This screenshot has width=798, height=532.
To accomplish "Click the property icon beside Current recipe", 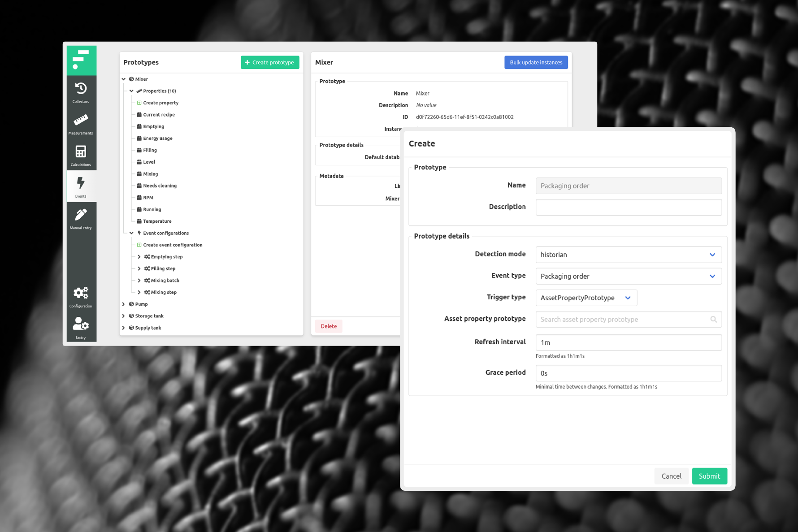I will (x=139, y=115).
